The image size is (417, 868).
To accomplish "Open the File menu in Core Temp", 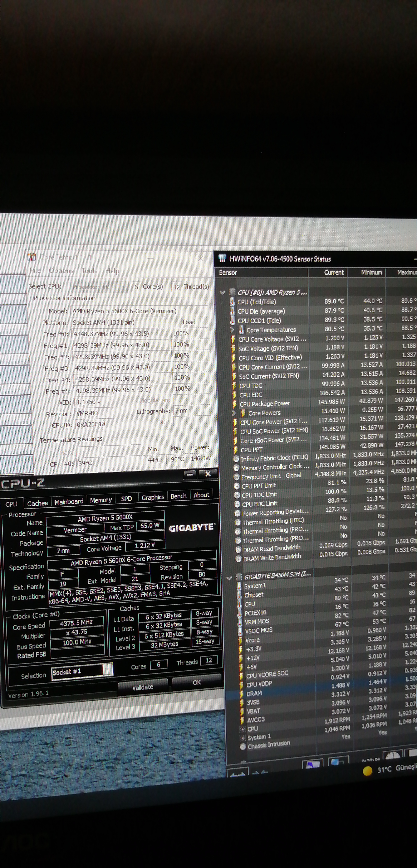I will click(x=35, y=271).
